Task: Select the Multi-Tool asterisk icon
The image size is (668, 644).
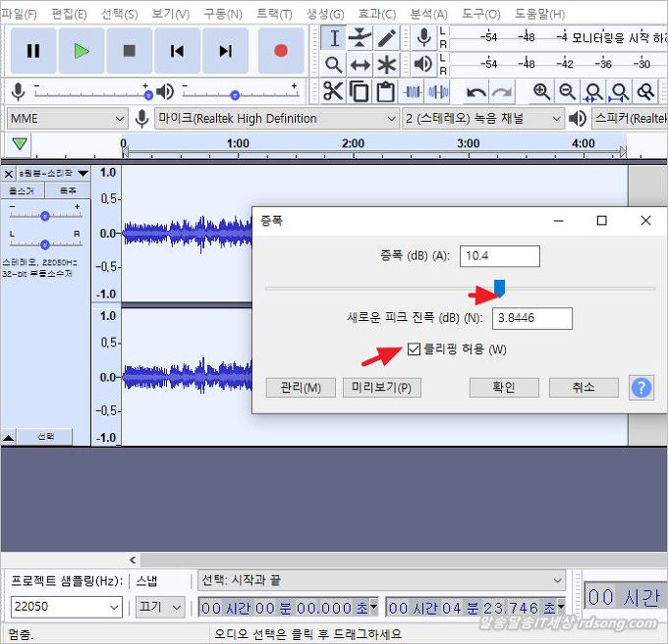Action: click(x=386, y=65)
